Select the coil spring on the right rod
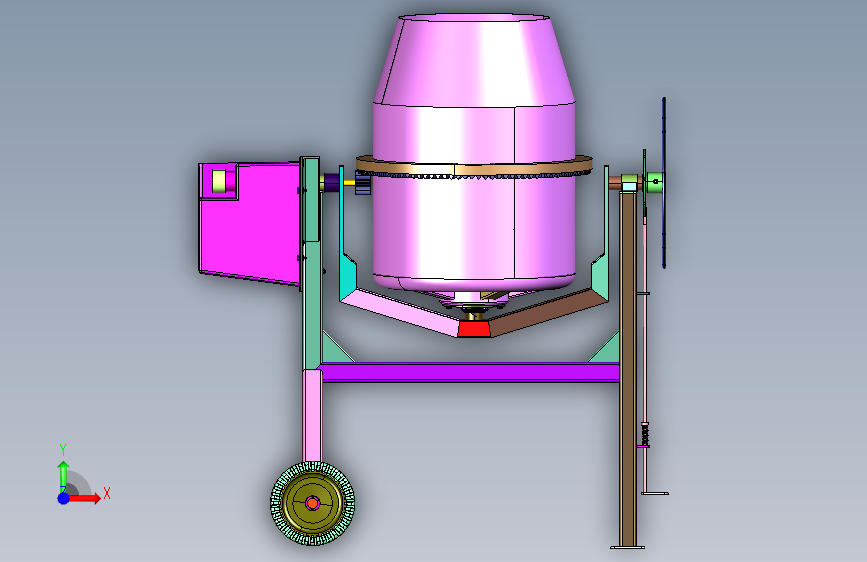Image resolution: width=867 pixels, height=562 pixels. [x=645, y=434]
